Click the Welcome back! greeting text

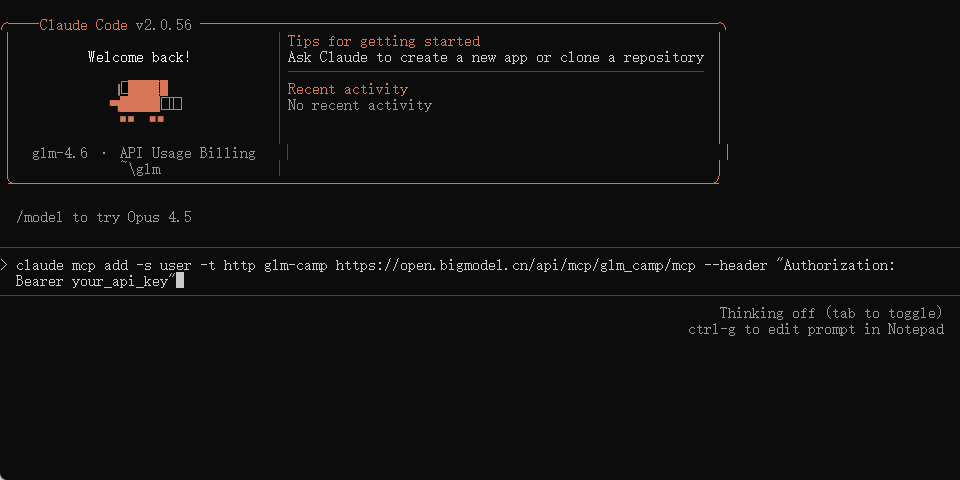click(x=139, y=57)
